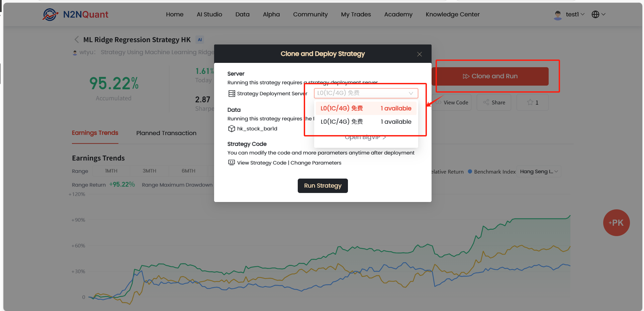Screen dimensions: 644x311
Task: Click the red +PK floating button
Action: (x=616, y=223)
